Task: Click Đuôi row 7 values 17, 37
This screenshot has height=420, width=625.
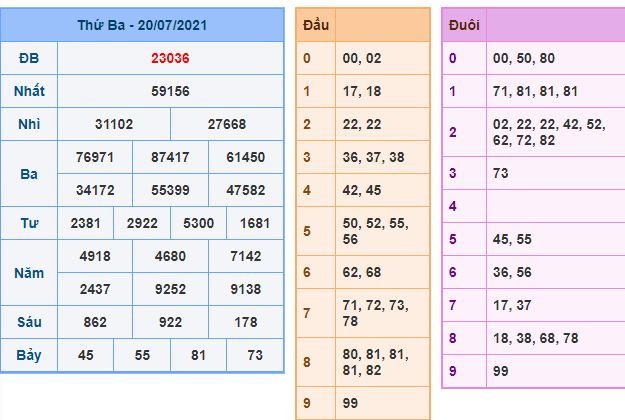Action: (x=512, y=306)
